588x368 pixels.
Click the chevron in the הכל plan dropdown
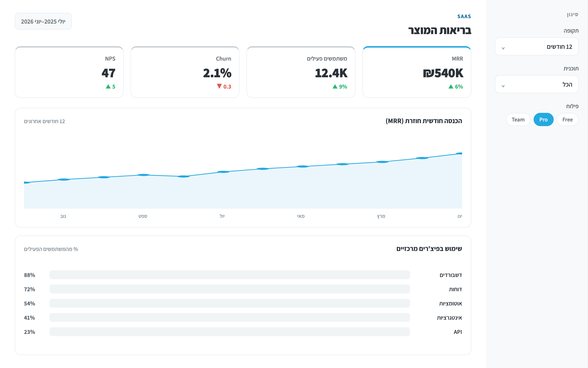[x=503, y=86]
